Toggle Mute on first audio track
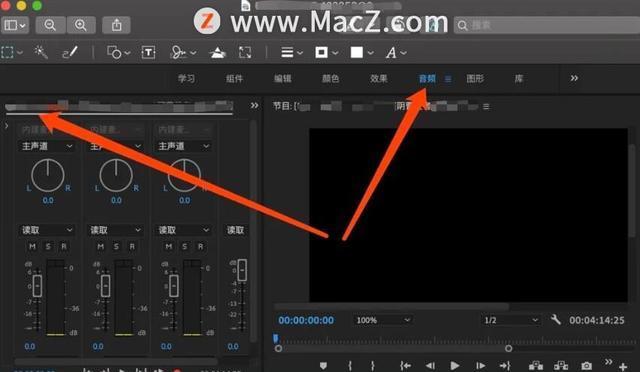Viewport: 640px width, 372px height. click(33, 246)
